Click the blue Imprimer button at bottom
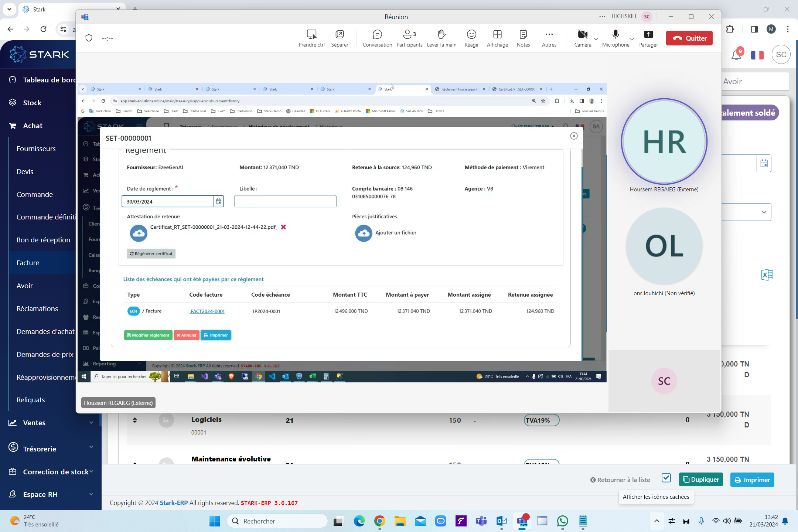This screenshot has width=798, height=532. (752, 480)
